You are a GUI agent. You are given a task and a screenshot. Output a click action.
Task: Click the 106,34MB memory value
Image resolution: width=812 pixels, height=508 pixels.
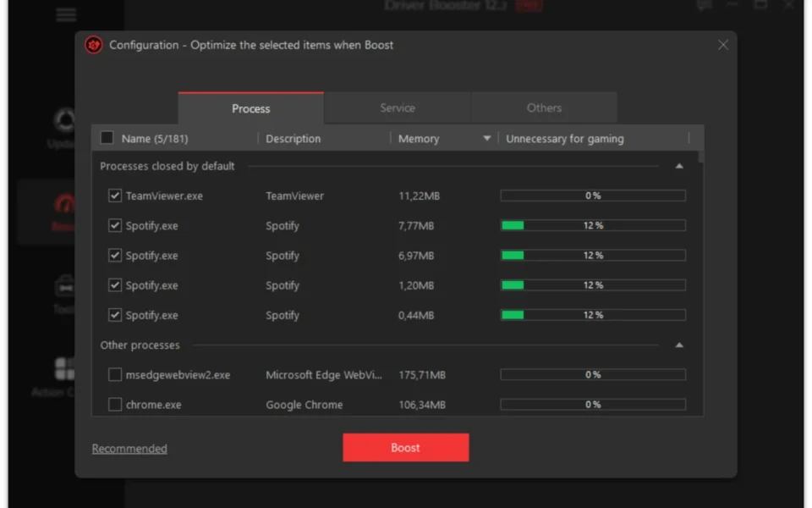click(x=421, y=405)
